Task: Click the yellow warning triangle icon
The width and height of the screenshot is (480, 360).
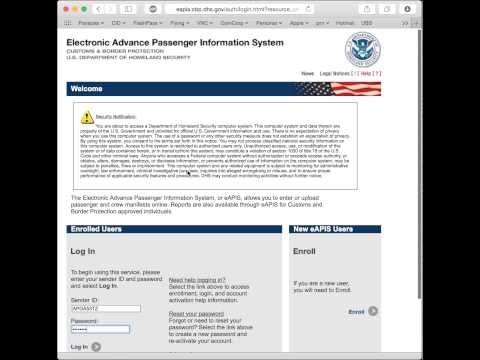Action: 87,117
